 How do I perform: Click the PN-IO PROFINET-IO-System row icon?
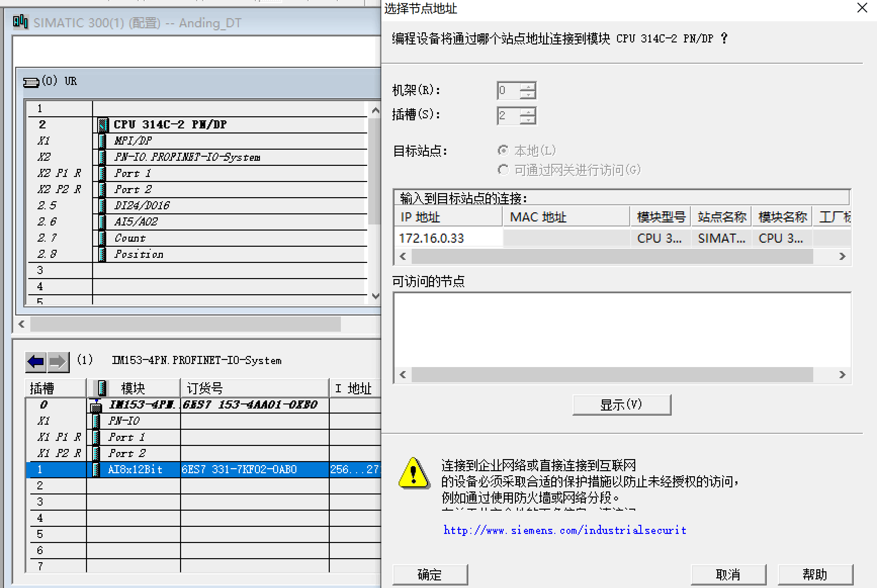click(x=102, y=157)
